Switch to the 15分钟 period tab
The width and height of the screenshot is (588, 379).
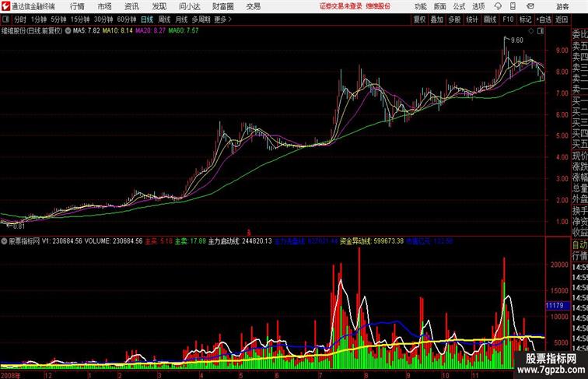80,19
